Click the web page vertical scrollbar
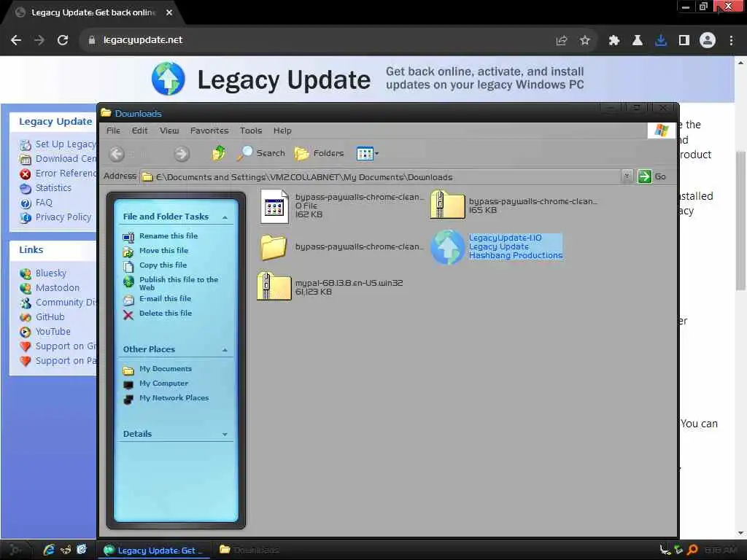 [x=740, y=220]
